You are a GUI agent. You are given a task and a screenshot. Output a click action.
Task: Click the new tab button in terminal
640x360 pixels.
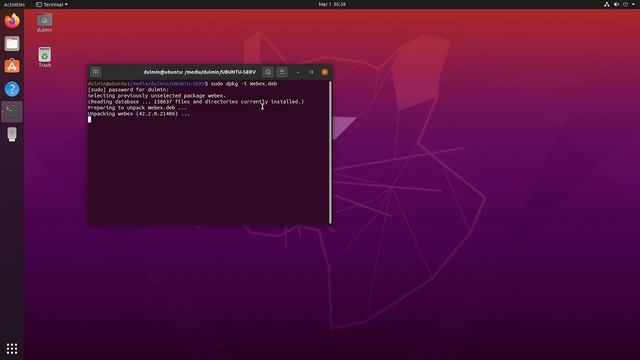coord(96,72)
